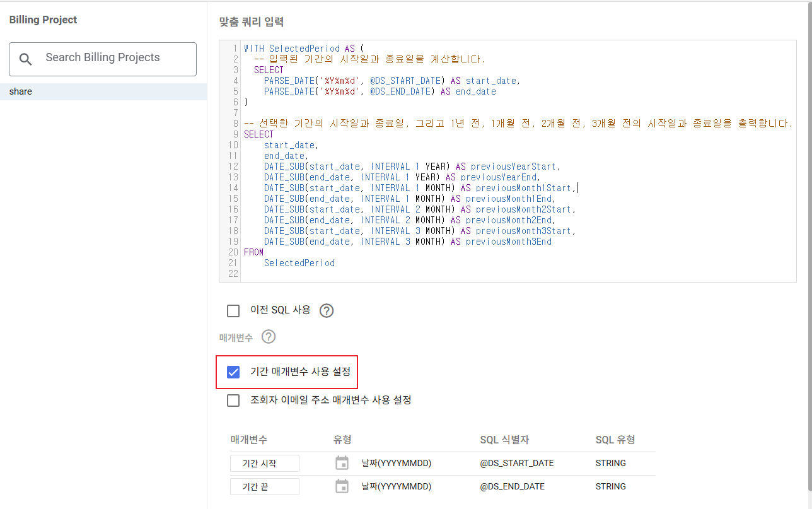The image size is (812, 509).
Task: Open help icon next to 이전 SQL 사용
Action: (x=326, y=310)
